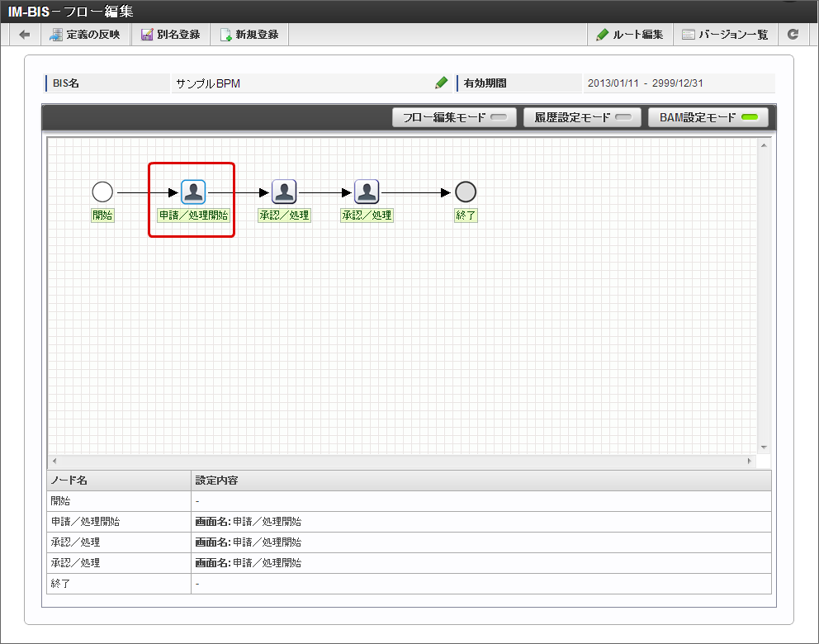Click the ルート編集 button
Image resolution: width=819 pixels, height=644 pixels.
pos(629,34)
